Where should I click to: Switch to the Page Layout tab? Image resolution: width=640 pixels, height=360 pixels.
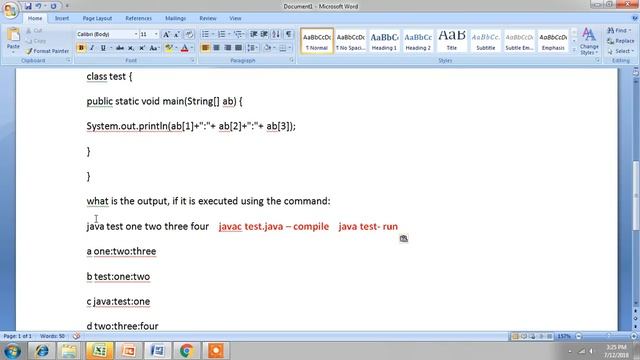click(97, 18)
